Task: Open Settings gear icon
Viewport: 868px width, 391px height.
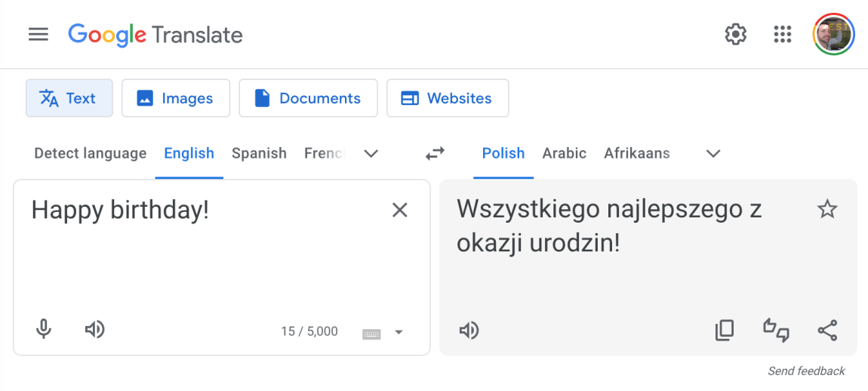Action: click(736, 34)
